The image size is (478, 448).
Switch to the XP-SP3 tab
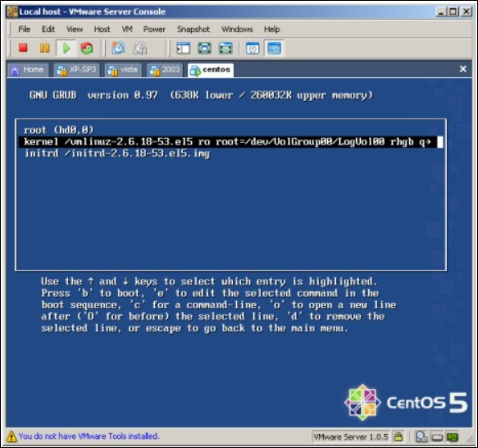pos(76,70)
